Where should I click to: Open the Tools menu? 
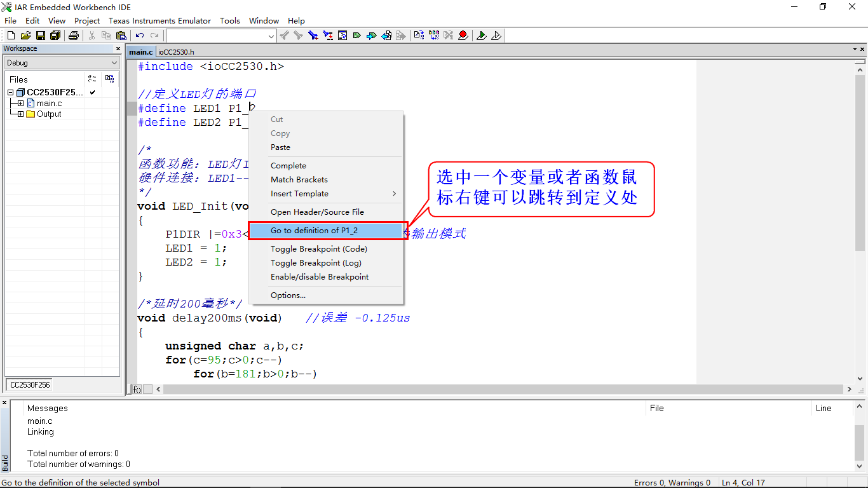230,20
